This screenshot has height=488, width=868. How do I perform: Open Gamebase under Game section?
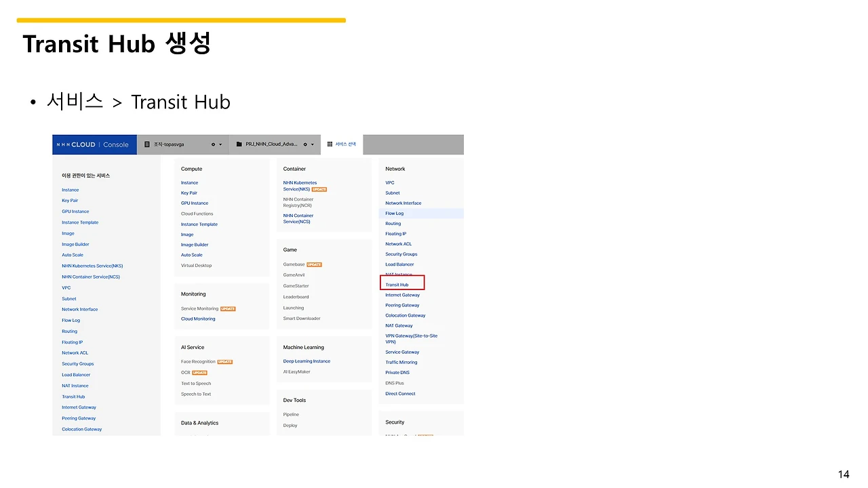(294, 264)
